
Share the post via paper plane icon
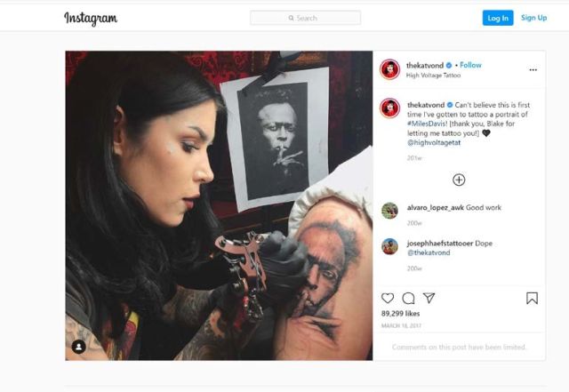point(429,298)
